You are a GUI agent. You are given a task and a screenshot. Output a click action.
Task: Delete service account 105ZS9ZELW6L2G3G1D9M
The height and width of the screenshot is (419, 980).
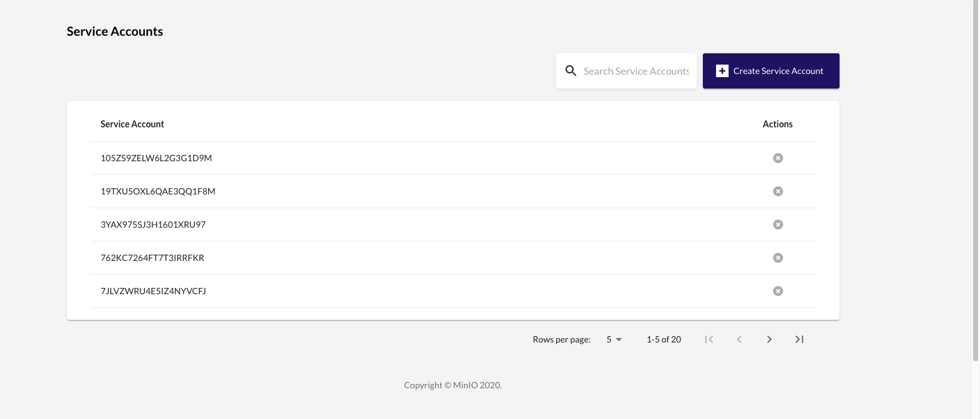777,158
